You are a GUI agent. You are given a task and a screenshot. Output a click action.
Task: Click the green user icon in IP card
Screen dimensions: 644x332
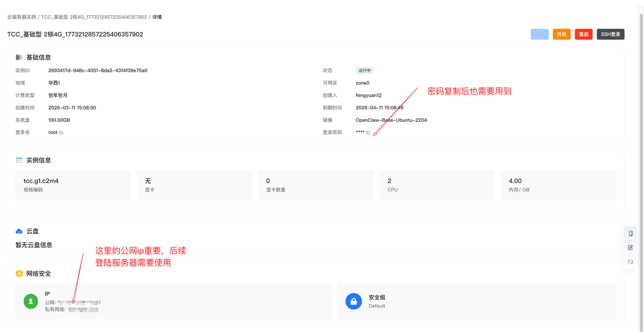[31, 301]
